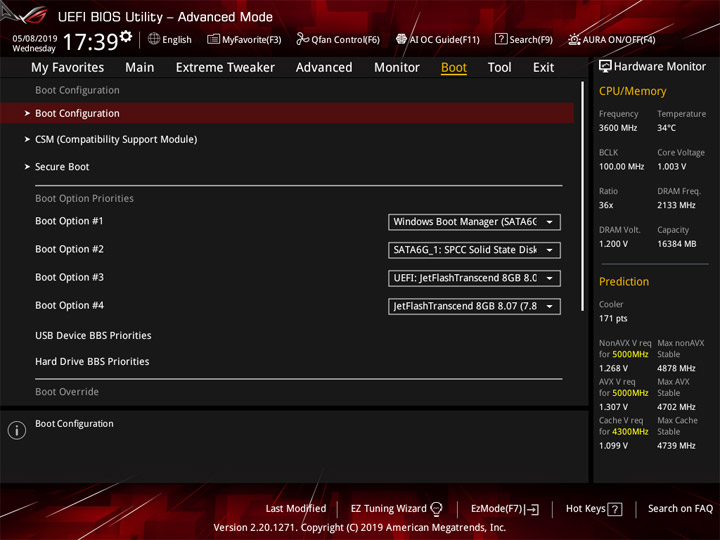Show the Hot Keys label
The height and width of the screenshot is (540, 720).
tap(585, 508)
